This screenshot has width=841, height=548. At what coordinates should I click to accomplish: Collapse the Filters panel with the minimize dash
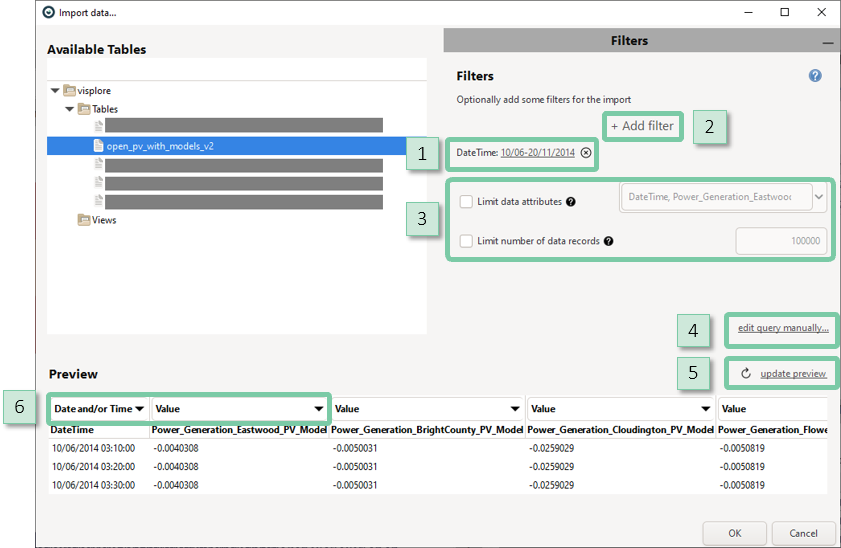(x=828, y=43)
